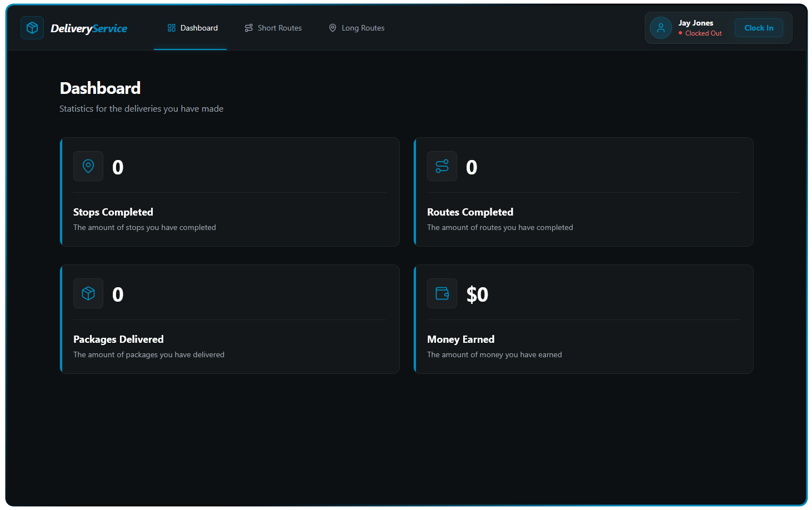Click the Dashboard grid icon in the nav
The image size is (812, 510).
click(172, 28)
